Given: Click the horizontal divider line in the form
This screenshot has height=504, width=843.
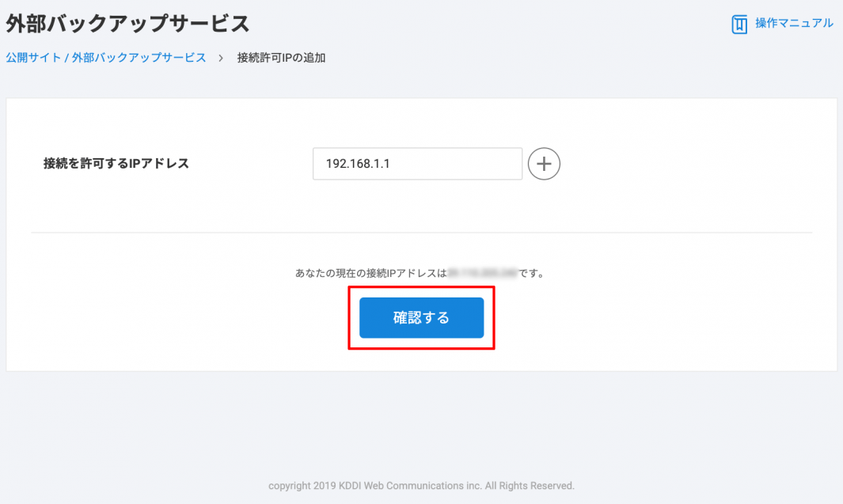Looking at the screenshot, I should [x=421, y=233].
